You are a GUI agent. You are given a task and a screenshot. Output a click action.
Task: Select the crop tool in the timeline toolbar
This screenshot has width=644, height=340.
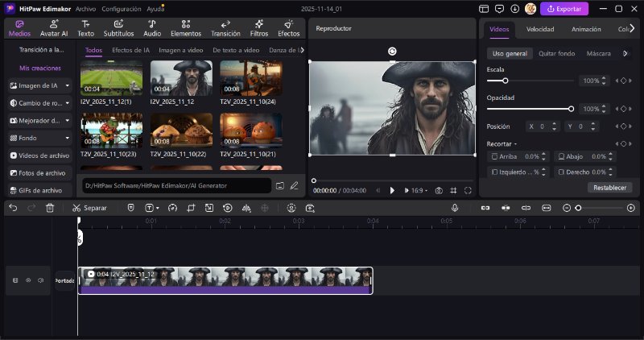pyautogui.click(x=191, y=208)
